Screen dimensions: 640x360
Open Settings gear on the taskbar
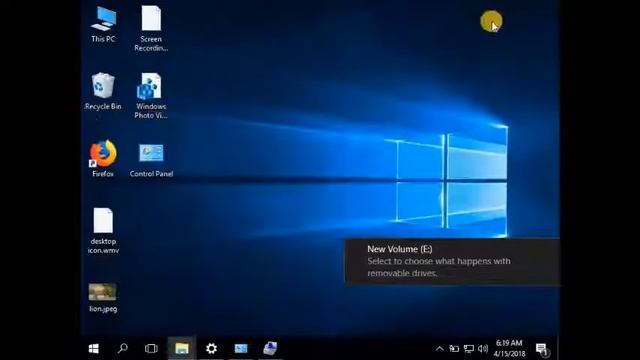(x=211, y=348)
